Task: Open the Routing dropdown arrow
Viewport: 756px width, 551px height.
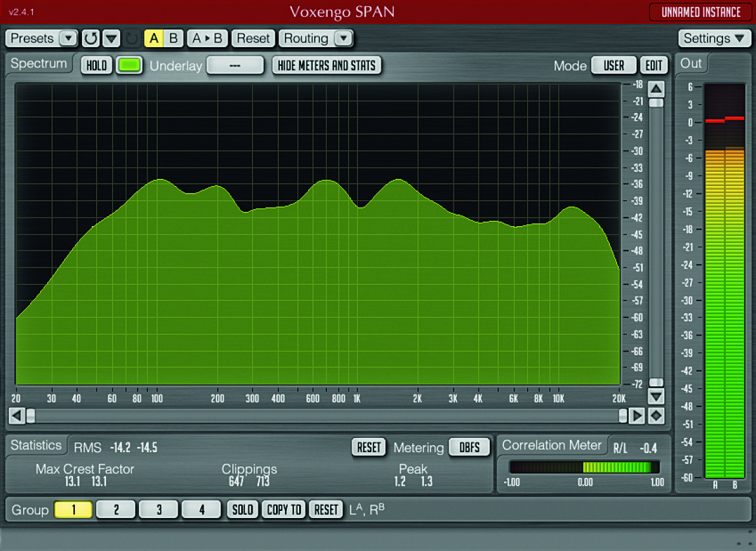Action: tap(343, 38)
